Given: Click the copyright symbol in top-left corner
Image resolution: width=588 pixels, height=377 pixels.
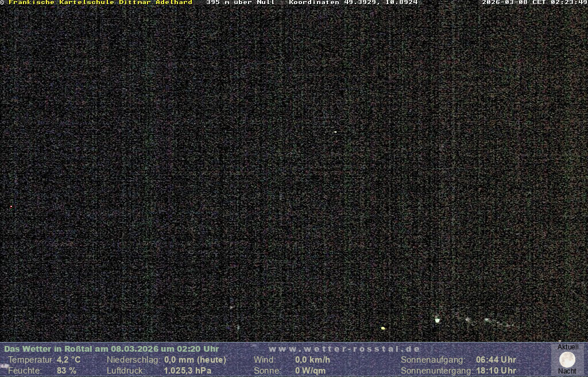Looking at the screenshot, I should (x=2, y=3).
